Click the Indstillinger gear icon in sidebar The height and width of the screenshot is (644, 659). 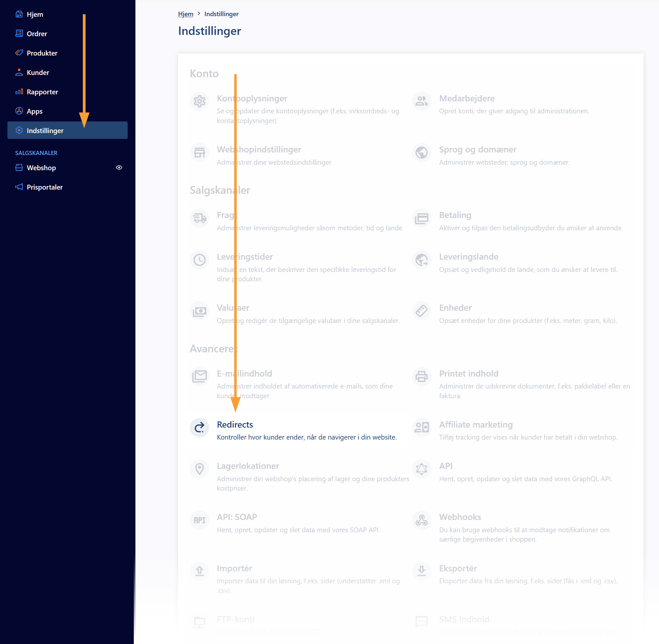(x=19, y=130)
